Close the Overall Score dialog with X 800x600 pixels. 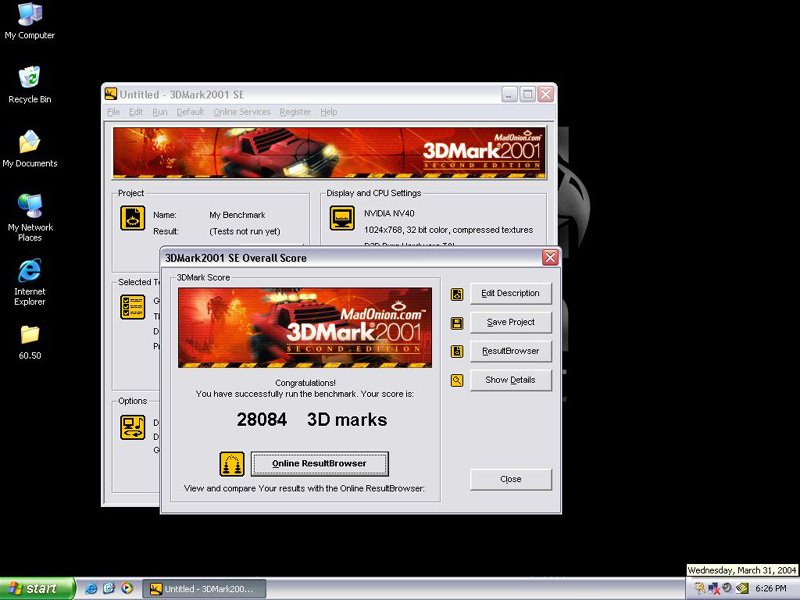coord(550,258)
